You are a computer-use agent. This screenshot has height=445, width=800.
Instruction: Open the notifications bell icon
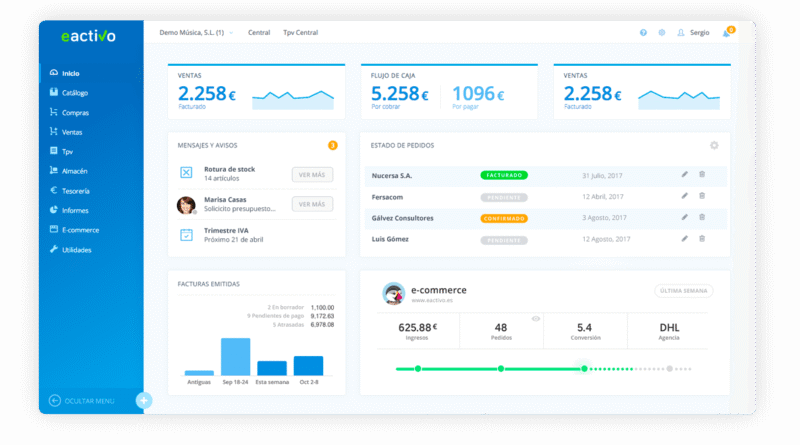[x=727, y=32]
